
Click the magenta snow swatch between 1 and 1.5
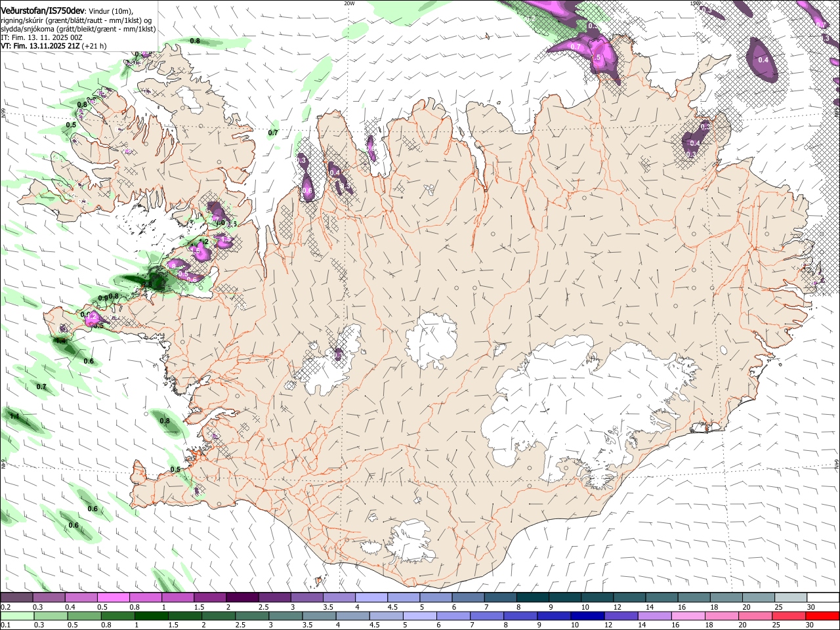tap(178, 598)
